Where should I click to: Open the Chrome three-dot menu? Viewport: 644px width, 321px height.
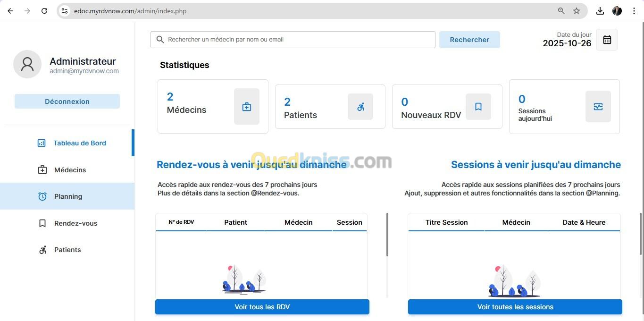click(x=634, y=11)
